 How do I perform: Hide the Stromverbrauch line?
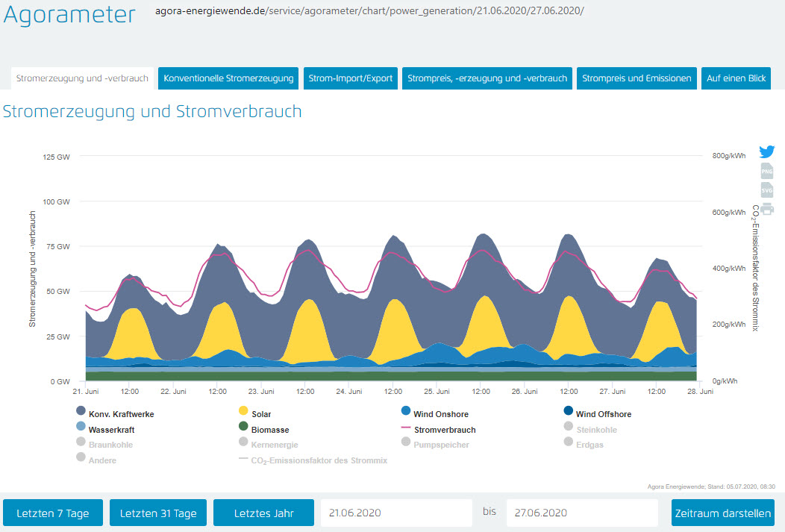click(x=444, y=430)
